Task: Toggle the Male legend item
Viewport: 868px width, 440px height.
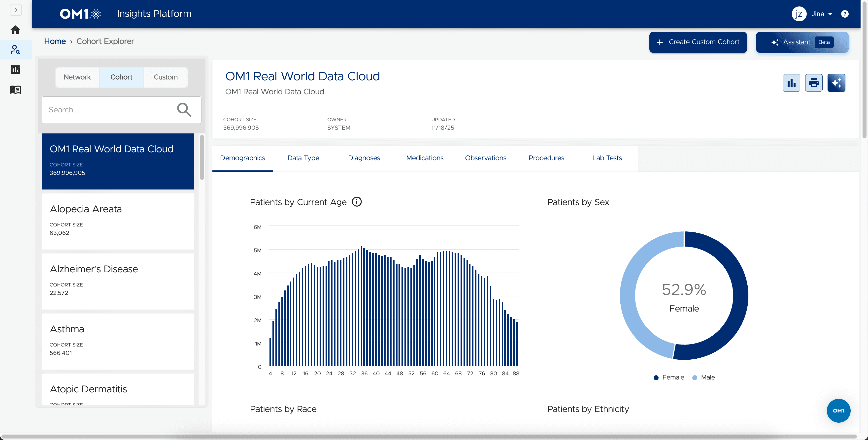Action: coord(703,378)
